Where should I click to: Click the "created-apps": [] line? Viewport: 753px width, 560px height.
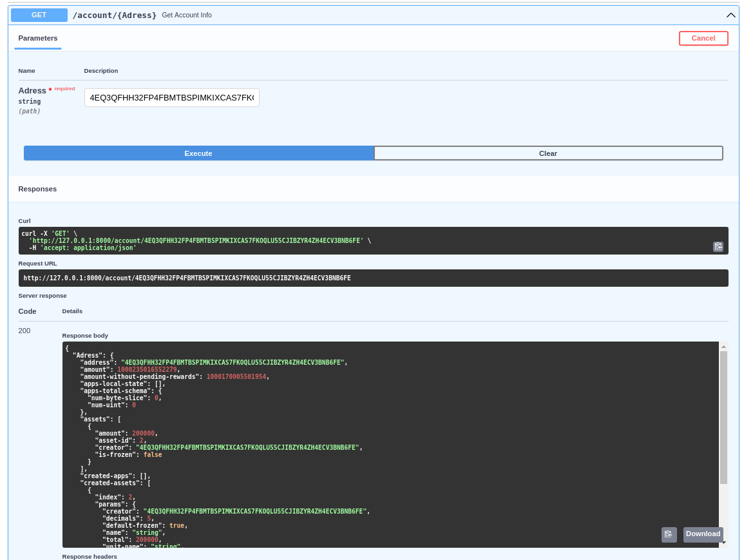pos(115,476)
